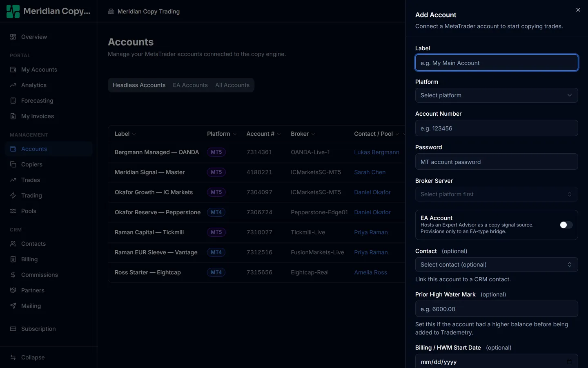This screenshot has width=588, height=368.
Task: Sort by the Label column header
Action: click(x=125, y=134)
